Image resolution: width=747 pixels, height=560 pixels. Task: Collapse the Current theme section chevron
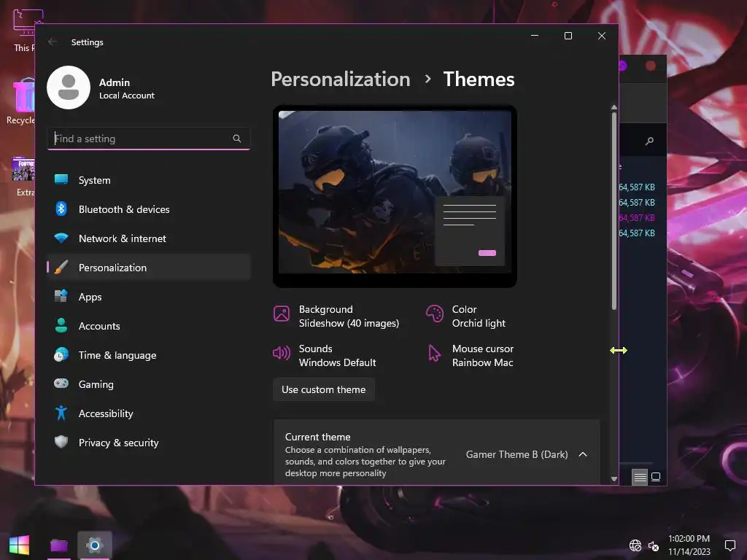[583, 455]
